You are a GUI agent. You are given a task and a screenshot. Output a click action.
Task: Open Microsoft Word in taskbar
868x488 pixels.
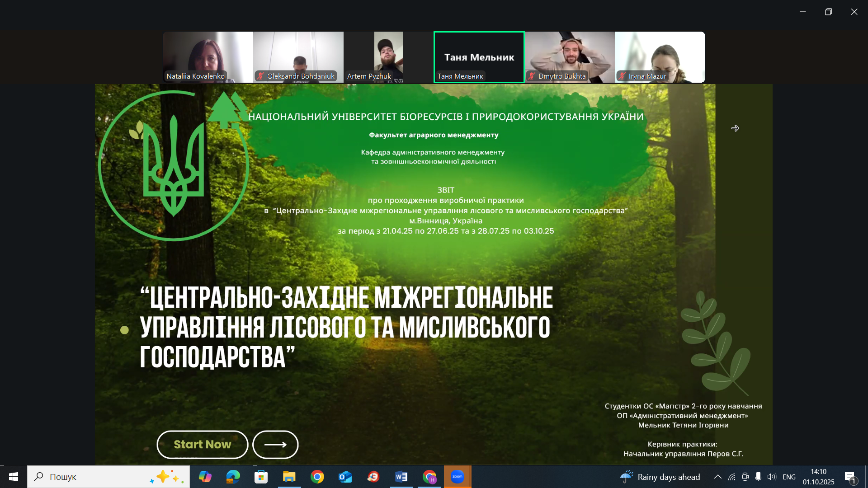pos(401,477)
